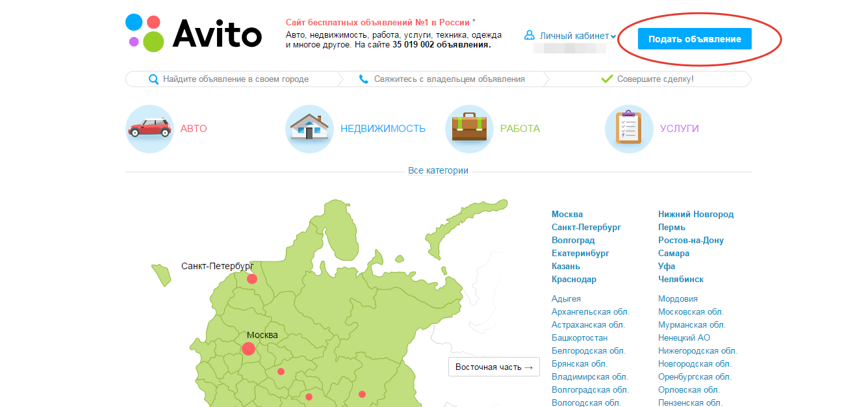Show the Восточная часть map section

pos(494,367)
